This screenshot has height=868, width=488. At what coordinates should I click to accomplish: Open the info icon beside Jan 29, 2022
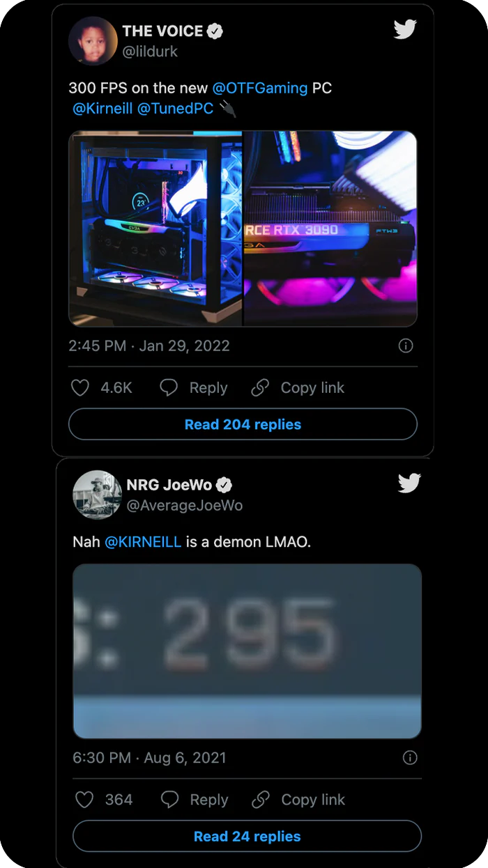[405, 346]
